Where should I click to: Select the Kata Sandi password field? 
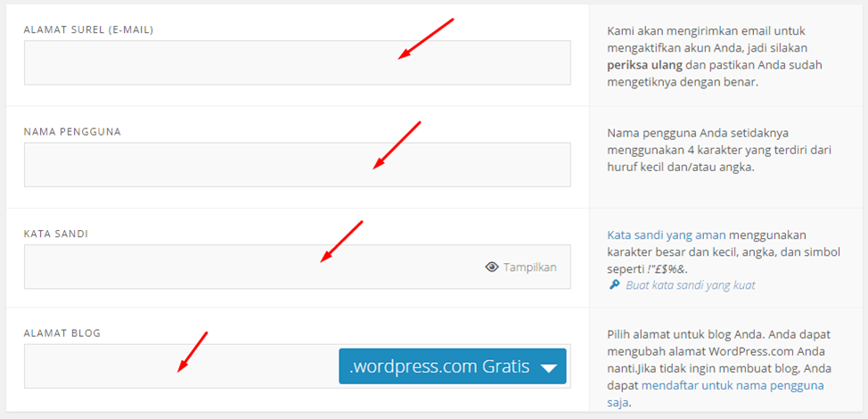point(250,267)
